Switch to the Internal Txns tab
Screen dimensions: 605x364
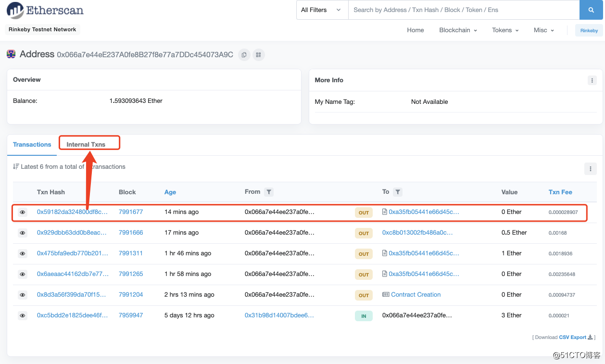click(x=86, y=144)
